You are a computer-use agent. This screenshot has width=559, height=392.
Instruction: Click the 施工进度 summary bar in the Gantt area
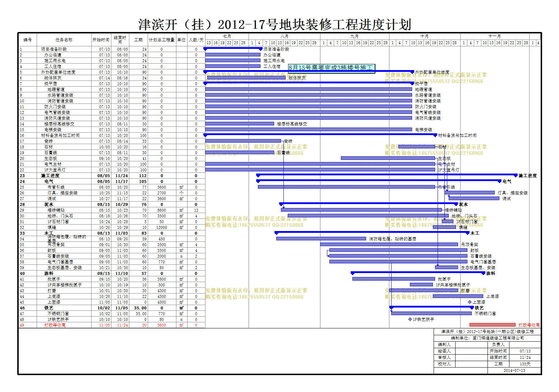click(x=387, y=175)
